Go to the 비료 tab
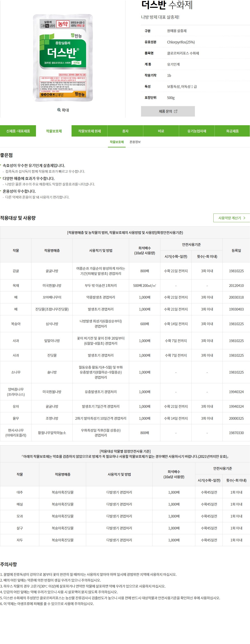The height and width of the screenshot is (644, 250). [161, 131]
